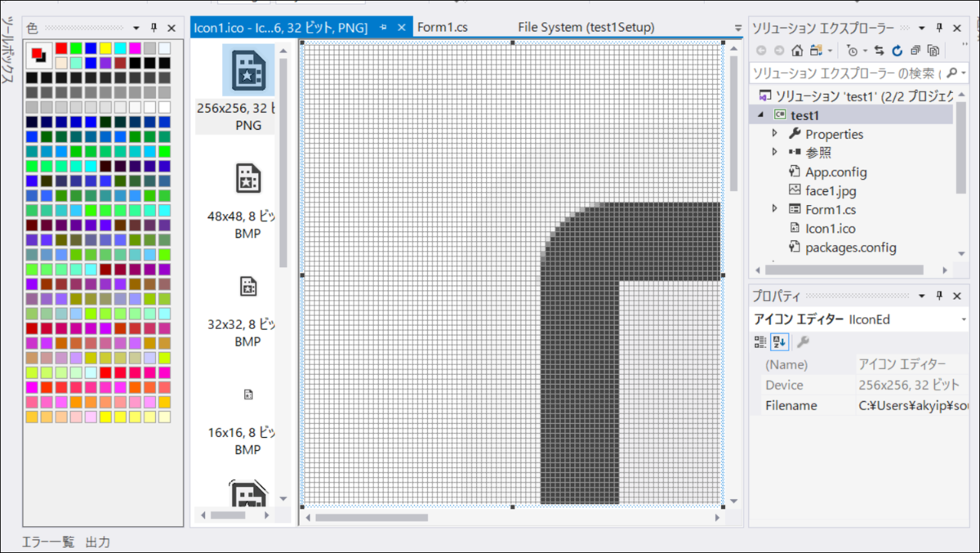Pick the brown swatch in second row
The image size is (980, 553).
click(120, 63)
